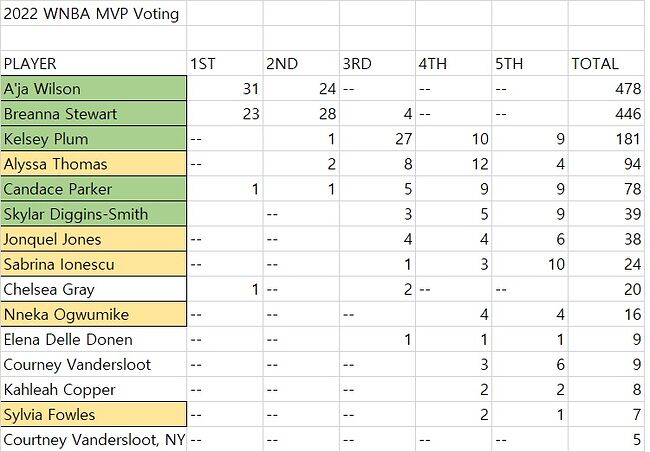The image size is (650, 452).
Task: Click the Jonquel Jones name cell
Action: 93,239
